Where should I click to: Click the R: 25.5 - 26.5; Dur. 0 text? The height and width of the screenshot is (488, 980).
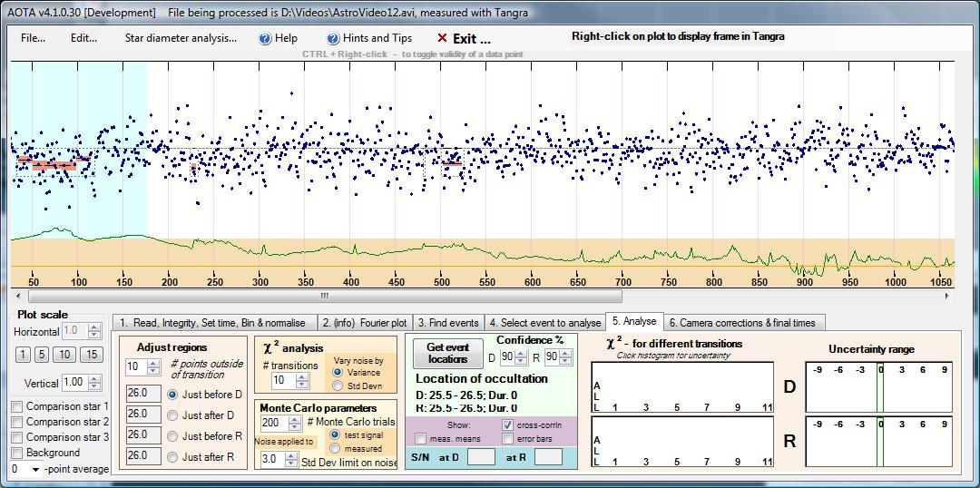[467, 409]
